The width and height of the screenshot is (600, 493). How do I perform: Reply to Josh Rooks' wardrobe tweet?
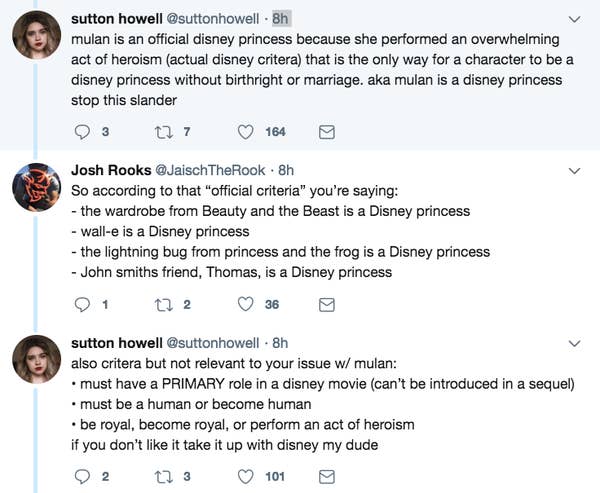click(83, 305)
